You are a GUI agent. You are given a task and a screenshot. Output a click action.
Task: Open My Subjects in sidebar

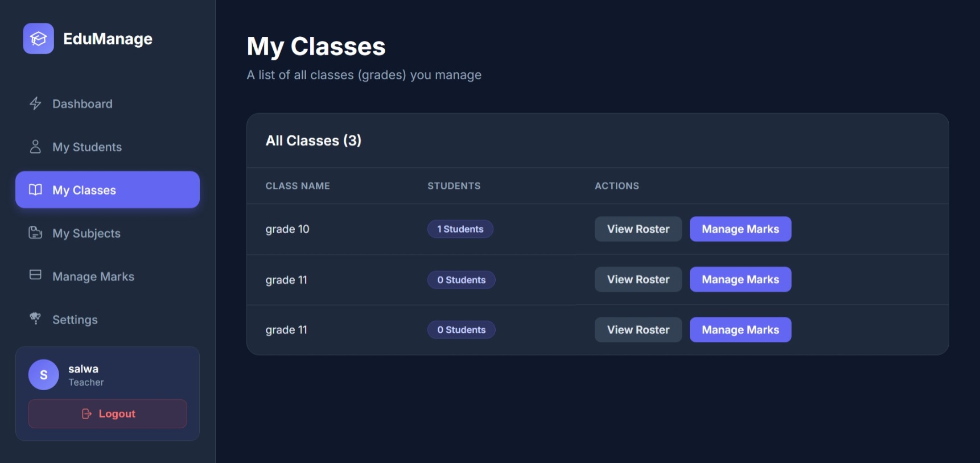(x=87, y=234)
